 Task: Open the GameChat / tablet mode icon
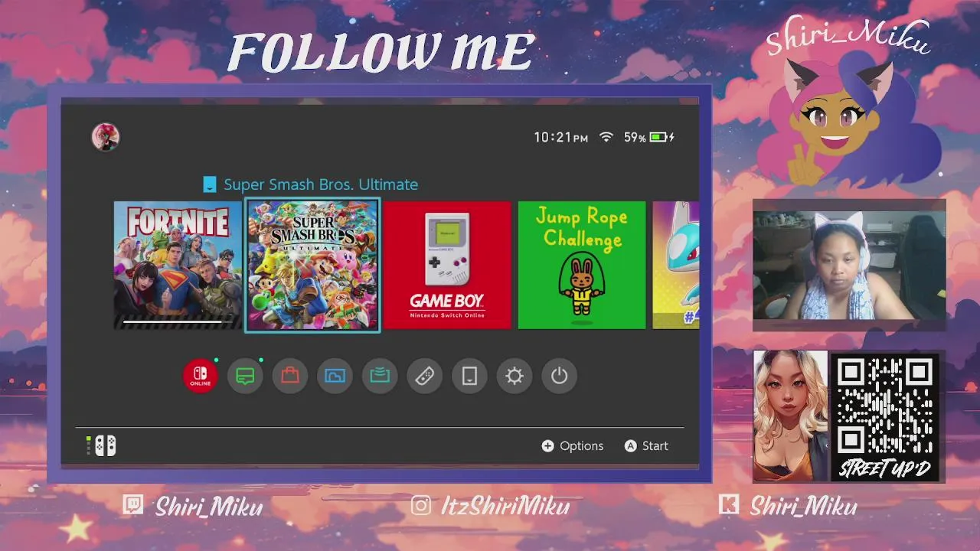[x=469, y=376]
